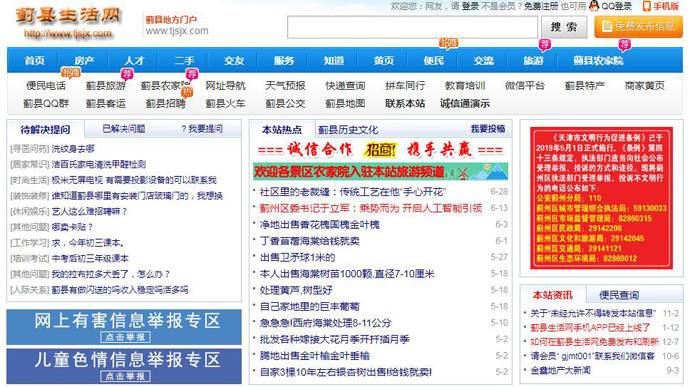The height and width of the screenshot is (387, 690).
Task: Click the 搜索 search button
Action: pos(564,27)
